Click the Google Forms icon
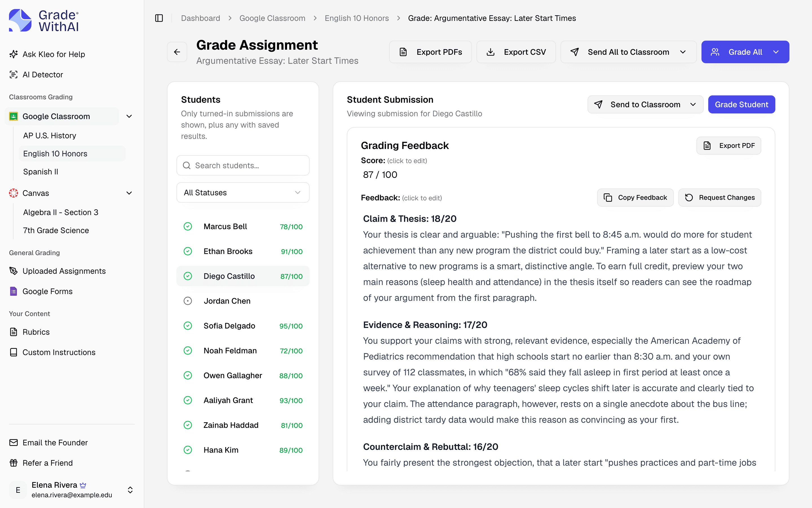812x508 pixels. click(14, 291)
